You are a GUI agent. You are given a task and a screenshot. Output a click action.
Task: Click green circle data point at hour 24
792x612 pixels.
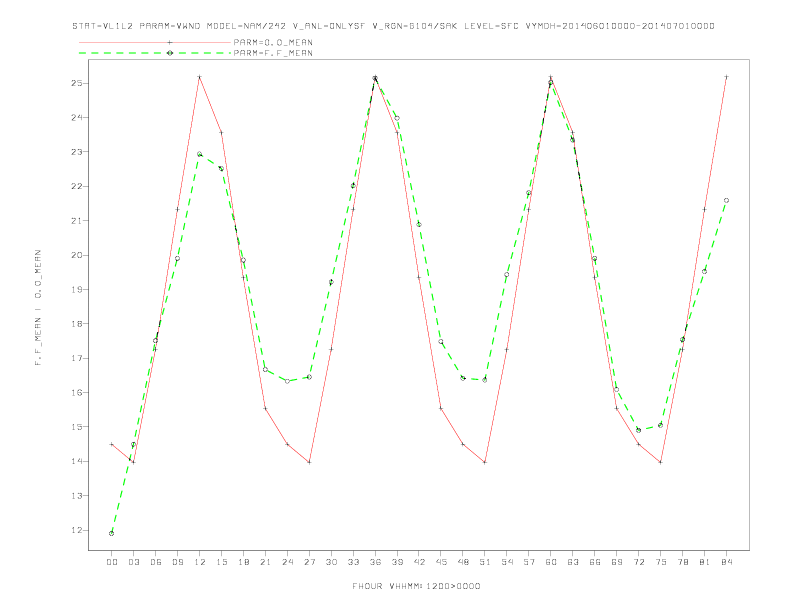pos(287,381)
